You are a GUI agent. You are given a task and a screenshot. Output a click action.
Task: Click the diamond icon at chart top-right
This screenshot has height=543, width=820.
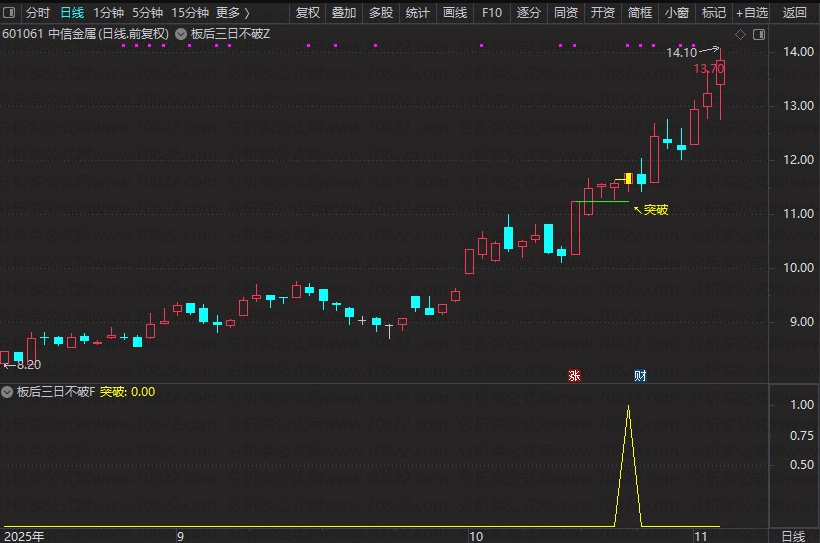click(740, 34)
